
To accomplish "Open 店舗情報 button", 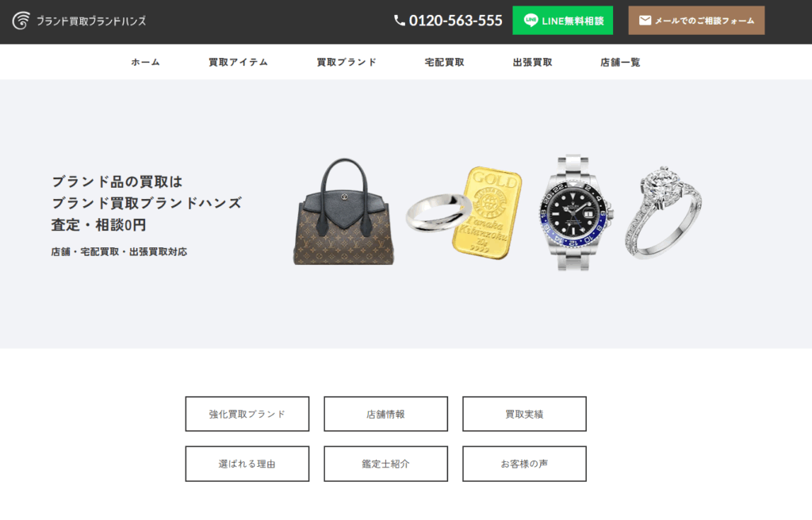I will pyautogui.click(x=386, y=414).
